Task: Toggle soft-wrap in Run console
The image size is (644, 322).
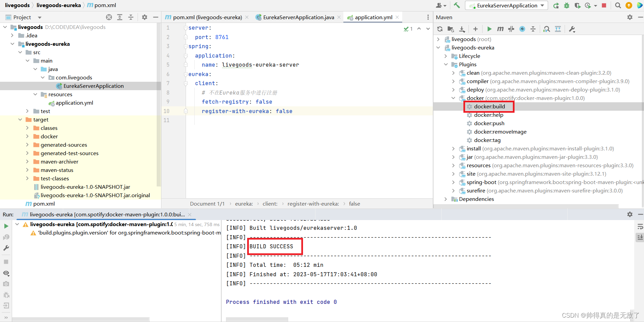Action: tap(640, 227)
